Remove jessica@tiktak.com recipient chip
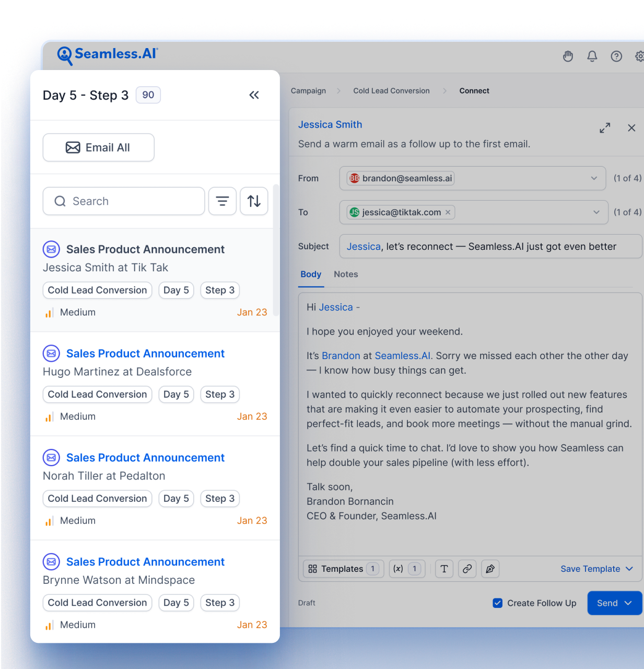Screen dimensions: 644x669 [x=448, y=212]
